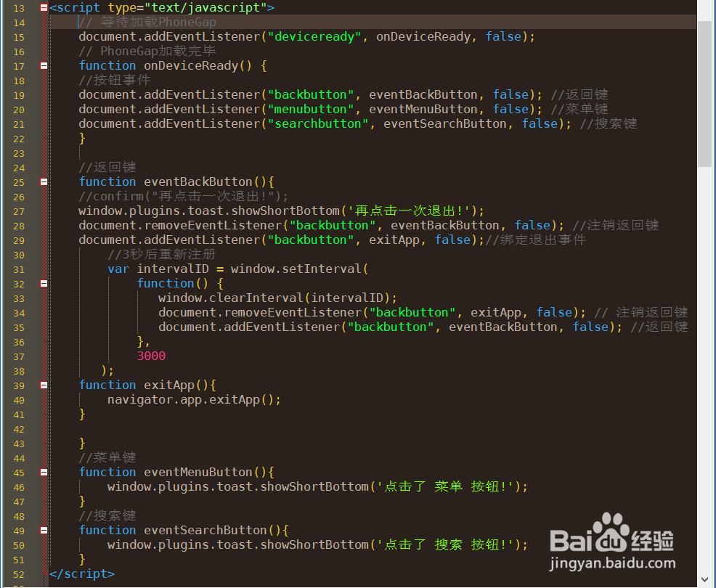Click the 3000 interval value

click(151, 356)
